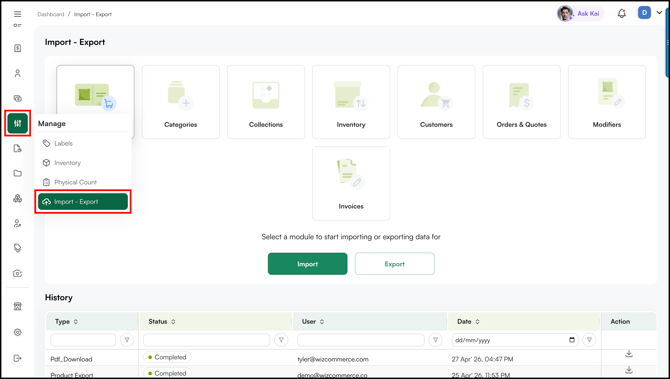This screenshot has height=379, width=670.
Task: Open the hamburger menu
Action: click(18, 14)
